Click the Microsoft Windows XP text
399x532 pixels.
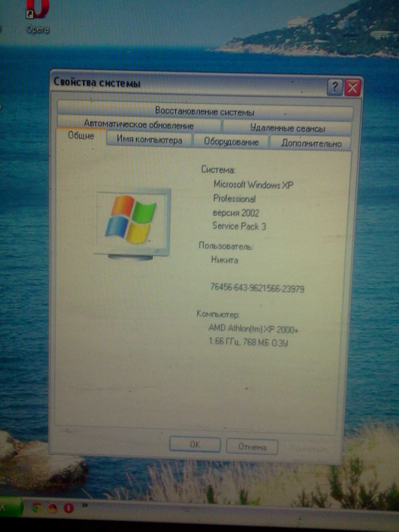253,185
